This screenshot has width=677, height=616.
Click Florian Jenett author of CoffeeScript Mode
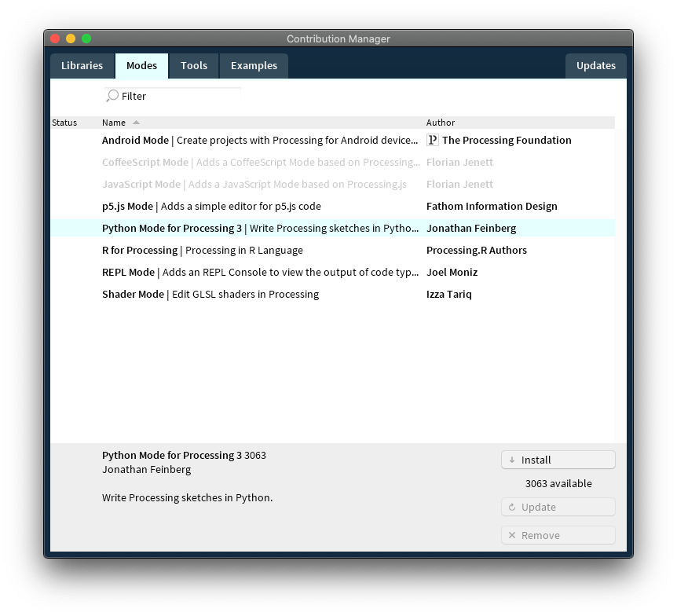click(x=459, y=163)
